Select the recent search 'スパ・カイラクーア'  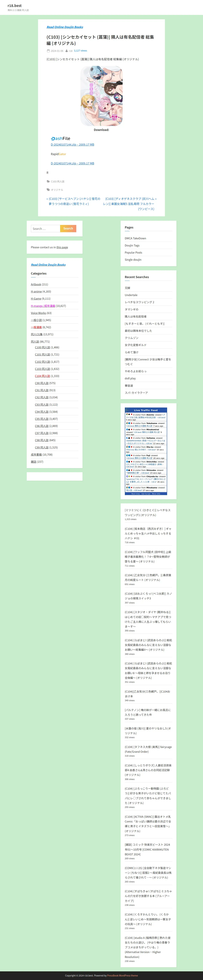click(x=137, y=393)
